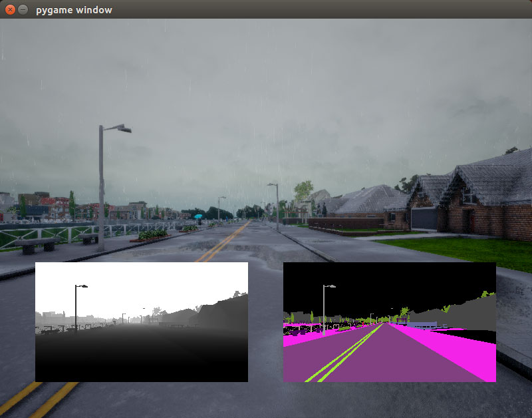Close the pygame window
Image resolution: width=532 pixels, height=418 pixels.
10,9
